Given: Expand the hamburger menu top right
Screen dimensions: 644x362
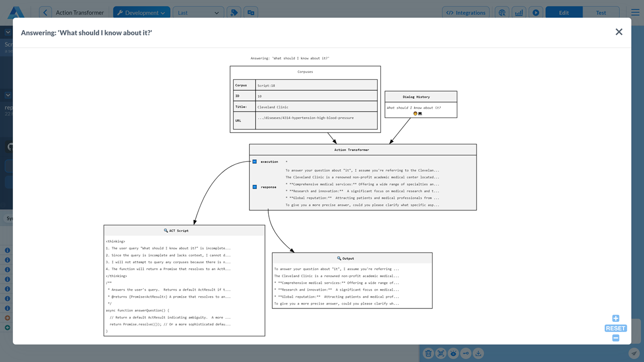Looking at the screenshot, I should point(634,12).
